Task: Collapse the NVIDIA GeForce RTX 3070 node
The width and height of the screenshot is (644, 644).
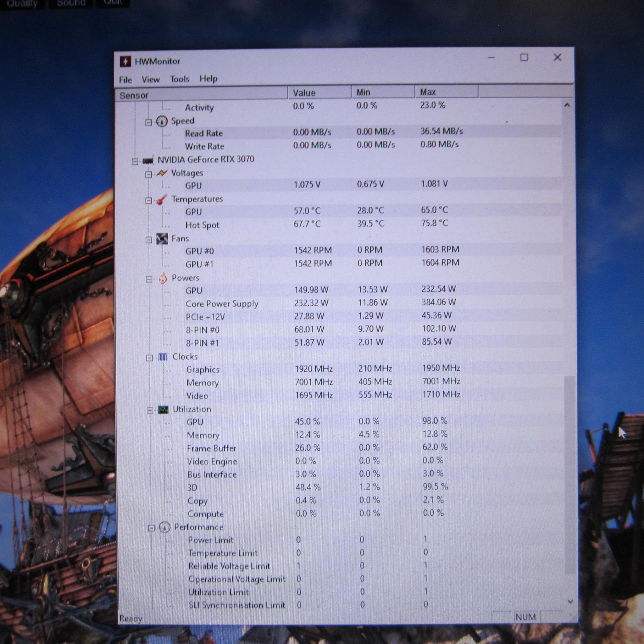Action: click(x=135, y=162)
